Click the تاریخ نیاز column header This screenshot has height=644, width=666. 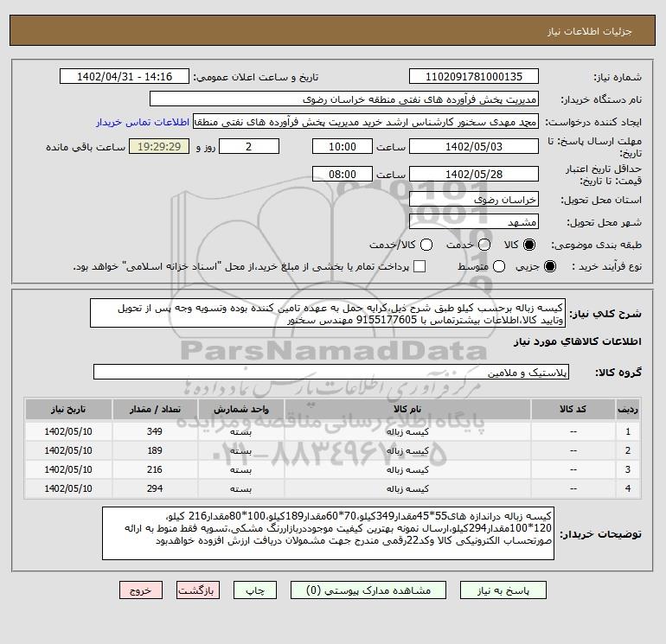pos(68,409)
